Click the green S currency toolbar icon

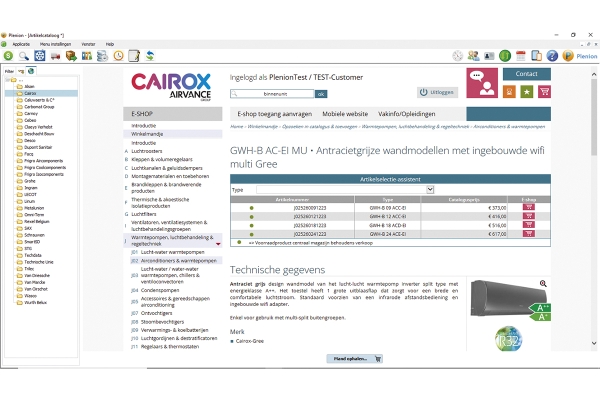pos(8,56)
